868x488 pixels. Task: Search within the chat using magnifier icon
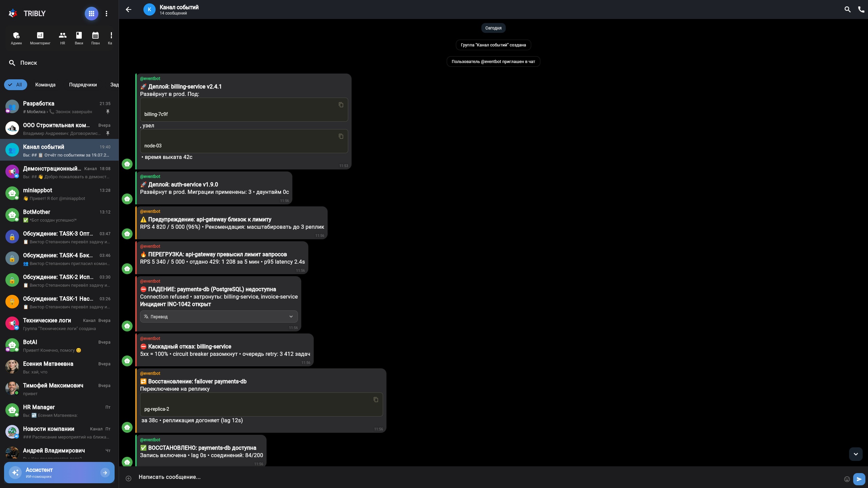pyautogui.click(x=847, y=9)
